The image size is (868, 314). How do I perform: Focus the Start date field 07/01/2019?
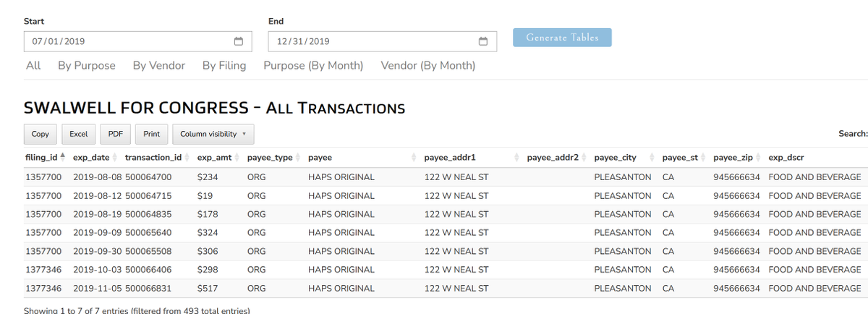(137, 41)
